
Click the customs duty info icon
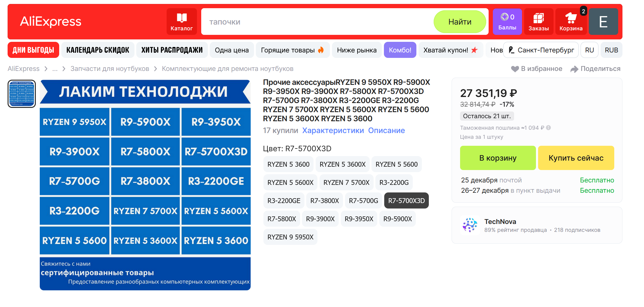[548, 128]
